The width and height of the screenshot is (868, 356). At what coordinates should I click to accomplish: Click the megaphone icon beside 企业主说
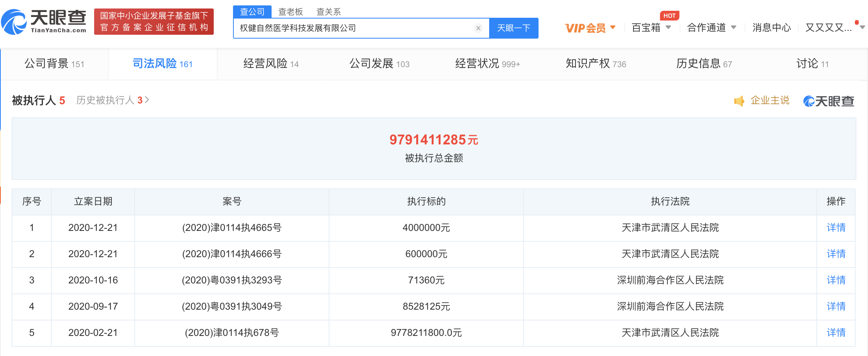tap(739, 101)
